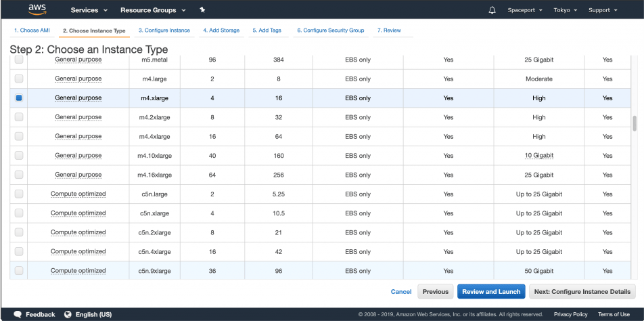Click the 5.25 memory value
The height and width of the screenshot is (321, 644).
click(x=279, y=194)
